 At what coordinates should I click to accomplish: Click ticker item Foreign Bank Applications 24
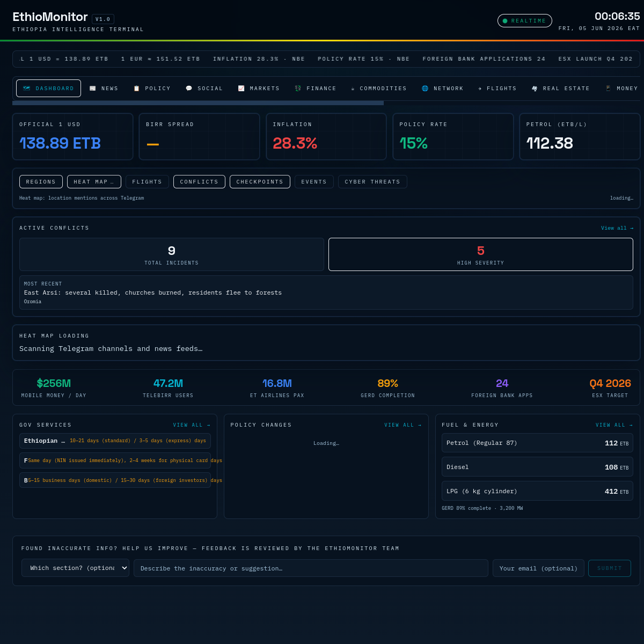[x=484, y=59]
